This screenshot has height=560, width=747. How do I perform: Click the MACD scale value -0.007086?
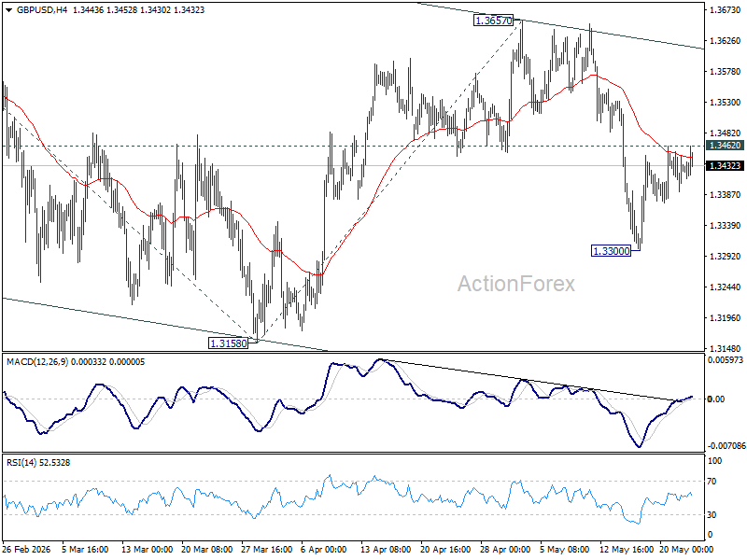coord(726,446)
